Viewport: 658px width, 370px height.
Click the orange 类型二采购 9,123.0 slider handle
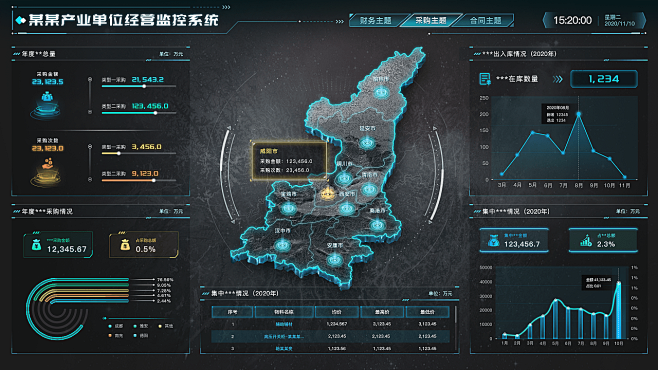tap(154, 180)
